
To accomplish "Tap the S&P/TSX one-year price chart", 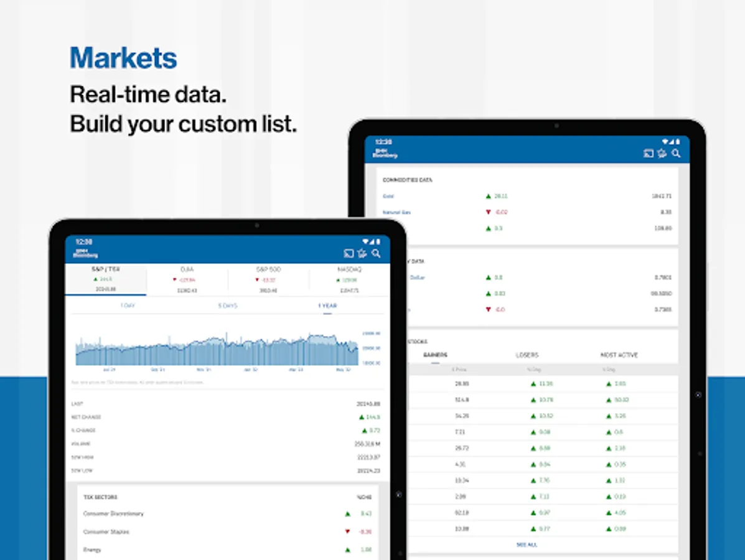I will (x=217, y=348).
